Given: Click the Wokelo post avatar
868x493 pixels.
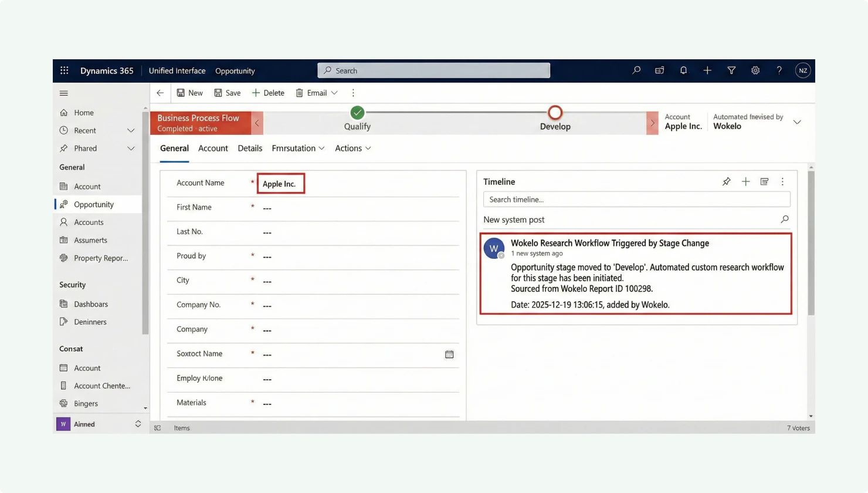Looking at the screenshot, I should (494, 248).
